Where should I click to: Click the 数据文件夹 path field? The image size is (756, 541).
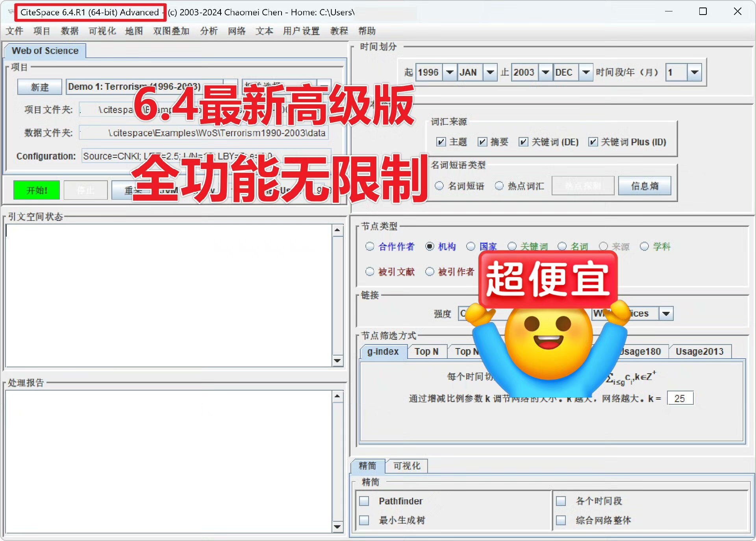click(204, 133)
